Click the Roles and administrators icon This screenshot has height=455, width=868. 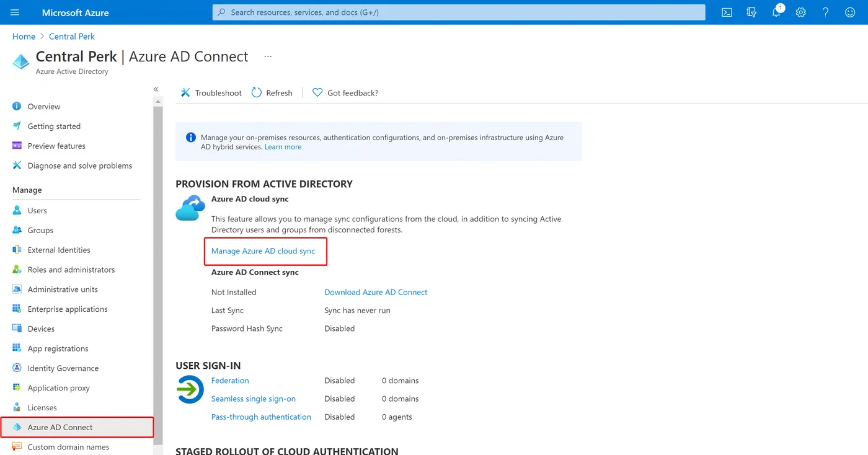click(x=17, y=270)
